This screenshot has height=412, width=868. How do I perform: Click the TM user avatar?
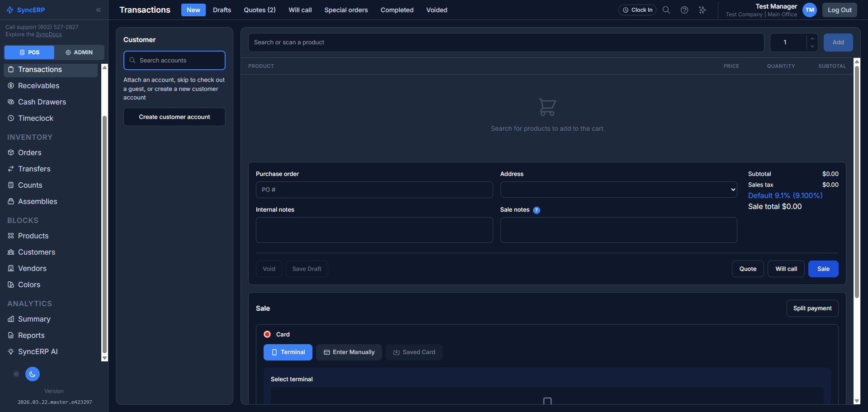(809, 9)
